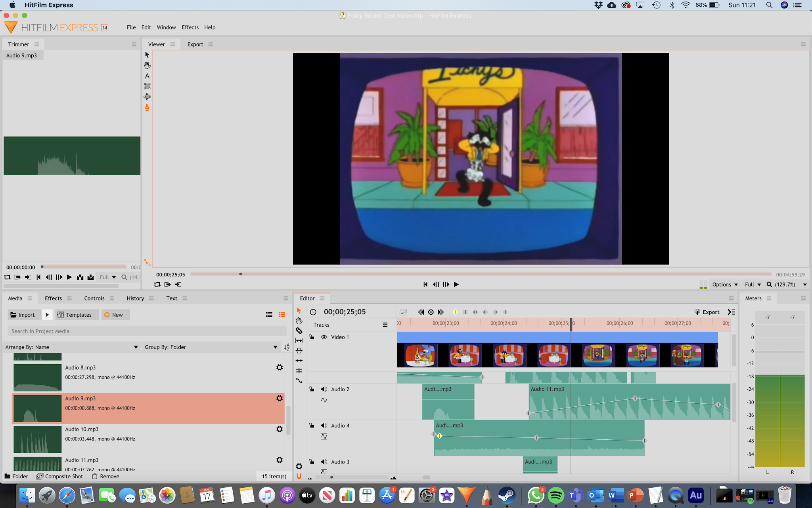Mute the Audio 2 track

pos(324,389)
